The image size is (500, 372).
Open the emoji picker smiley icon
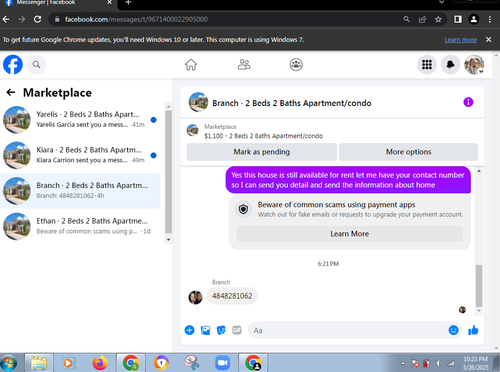coord(453,330)
